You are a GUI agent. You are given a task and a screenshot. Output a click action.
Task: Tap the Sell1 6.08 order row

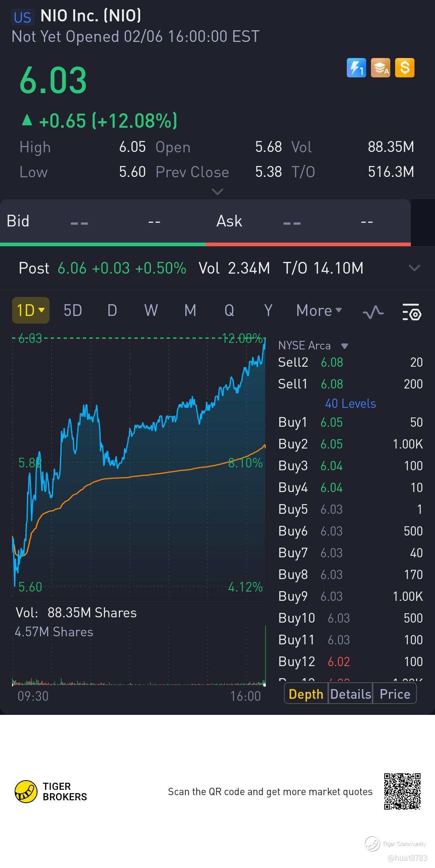tap(350, 384)
